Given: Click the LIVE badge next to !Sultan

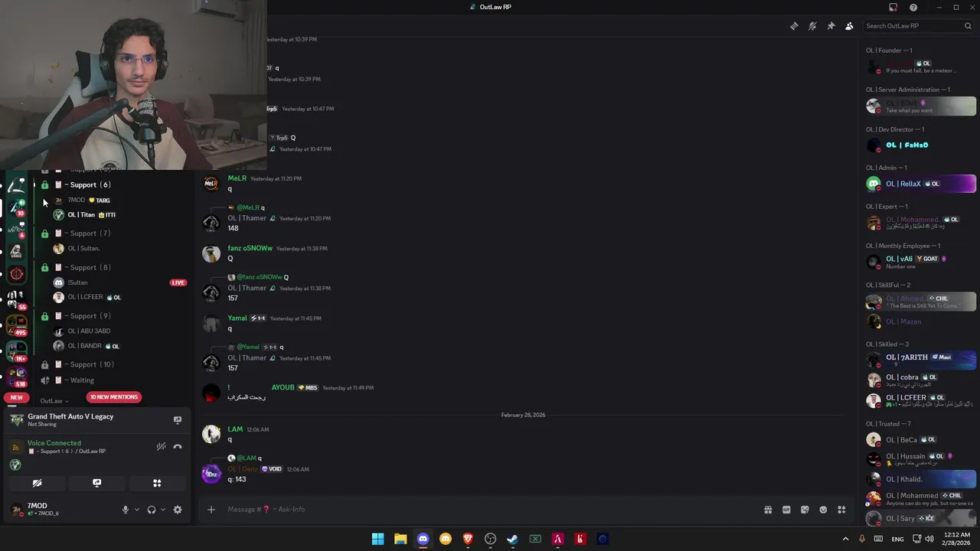Looking at the screenshot, I should 178,282.
